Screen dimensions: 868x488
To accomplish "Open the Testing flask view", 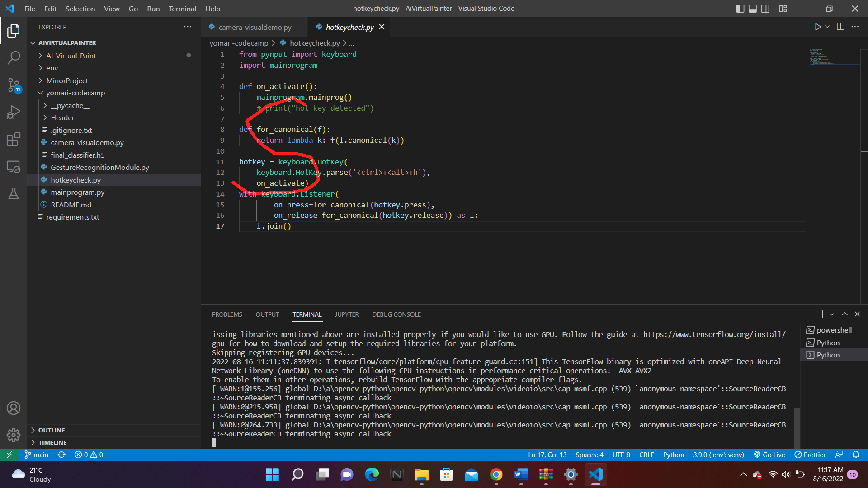I will pos(14,193).
